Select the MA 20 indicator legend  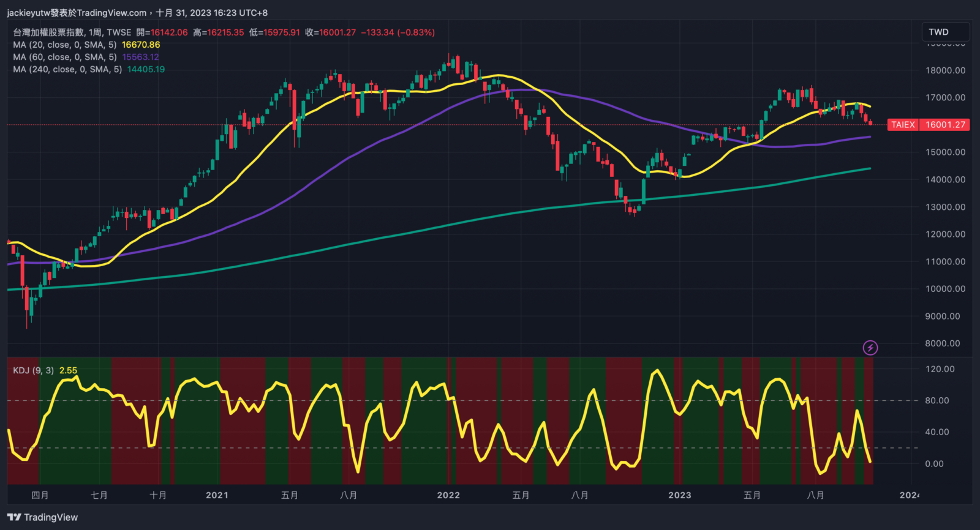pyautogui.click(x=64, y=45)
